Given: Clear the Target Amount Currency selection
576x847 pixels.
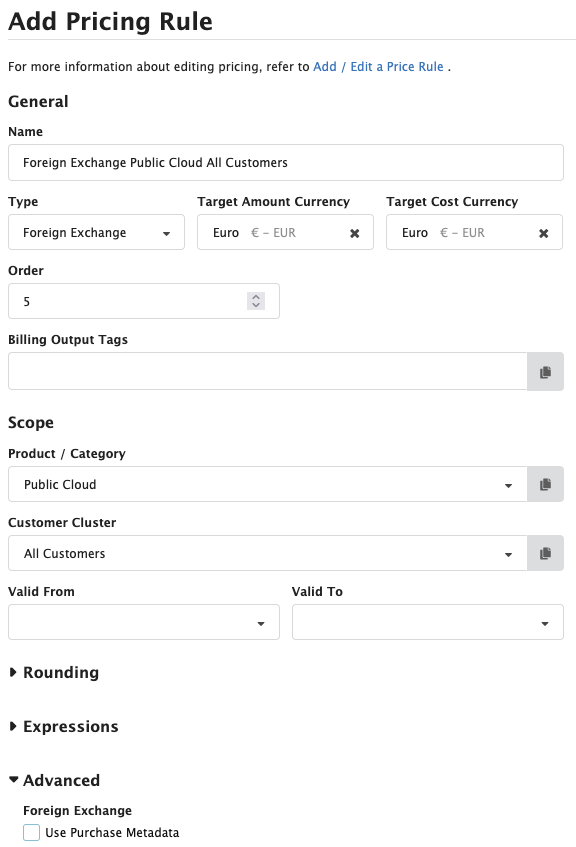Looking at the screenshot, I should (x=354, y=233).
